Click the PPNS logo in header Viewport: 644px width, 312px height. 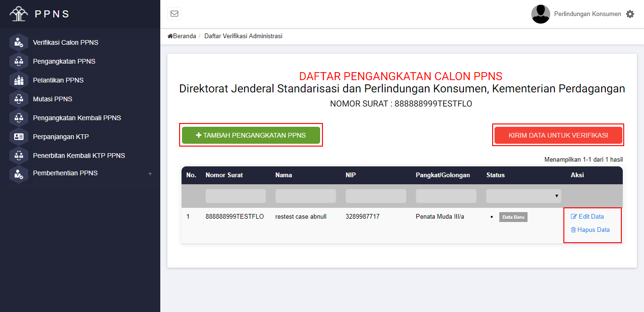coord(19,14)
